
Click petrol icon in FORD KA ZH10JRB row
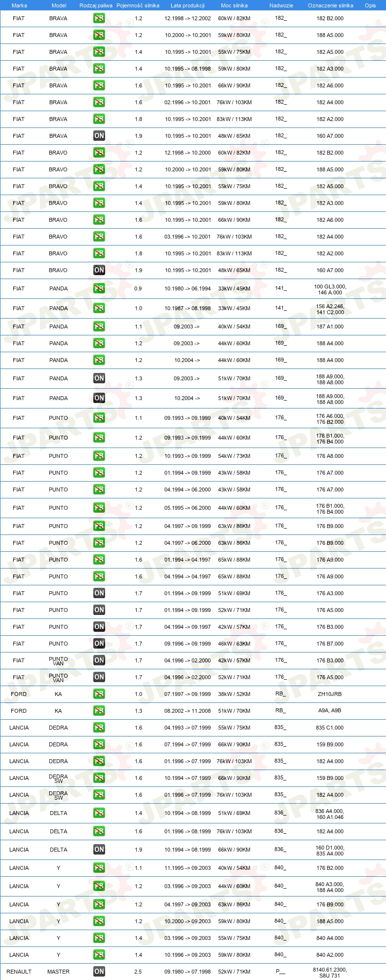tap(99, 694)
